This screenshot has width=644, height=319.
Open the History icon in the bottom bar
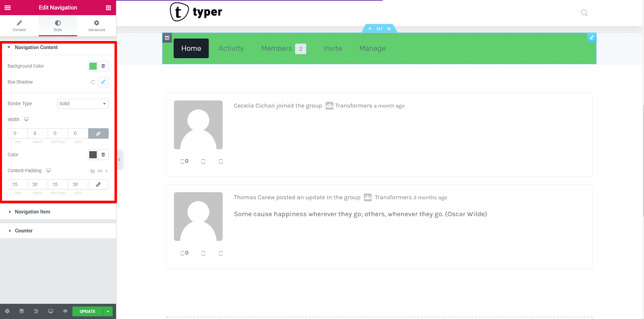[36, 311]
